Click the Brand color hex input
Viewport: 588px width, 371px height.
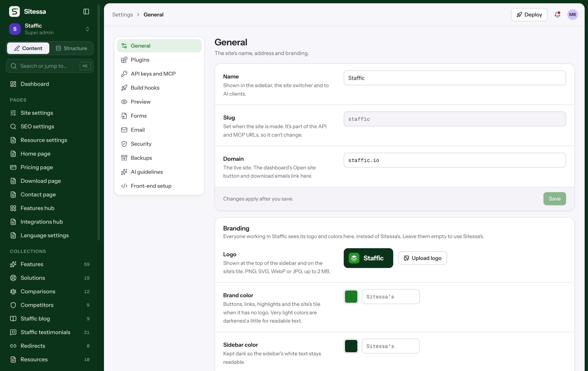pos(391,297)
